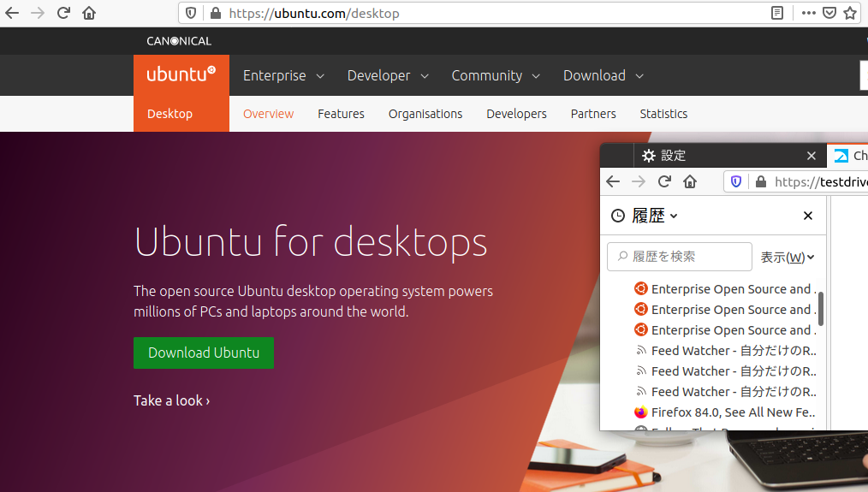Close the 設定 tab
This screenshot has height=492, width=868.
coord(811,156)
